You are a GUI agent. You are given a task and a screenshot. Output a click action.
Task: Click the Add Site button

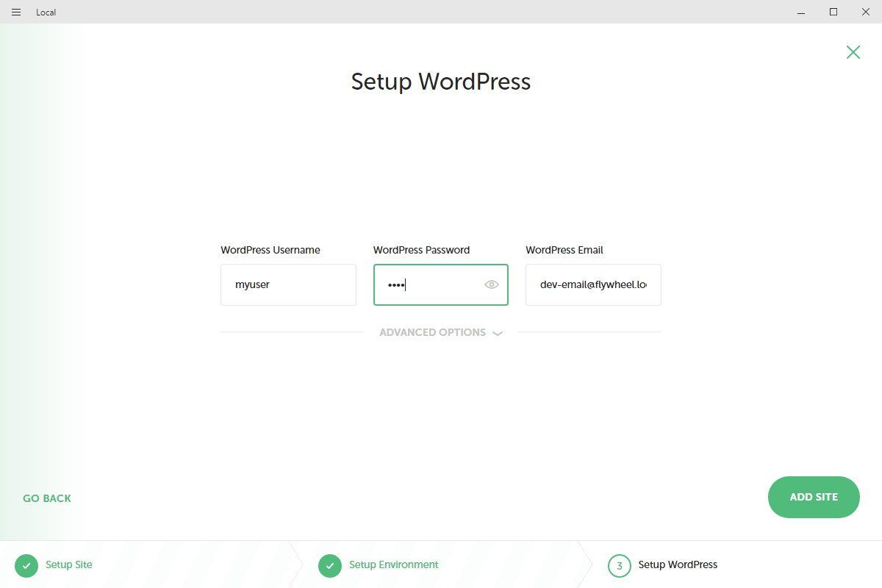(x=814, y=497)
